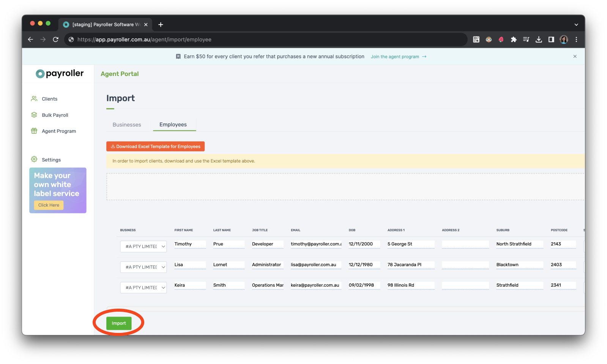The image size is (607, 364).
Task: Click the suburb field Blacktown
Action: 520,265
